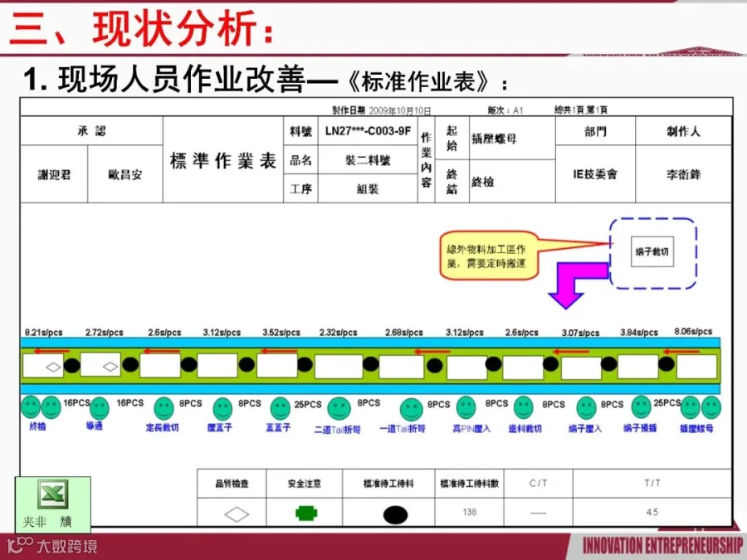Click the magenta bent arrow shape
747x560 pixels.
[578, 285]
